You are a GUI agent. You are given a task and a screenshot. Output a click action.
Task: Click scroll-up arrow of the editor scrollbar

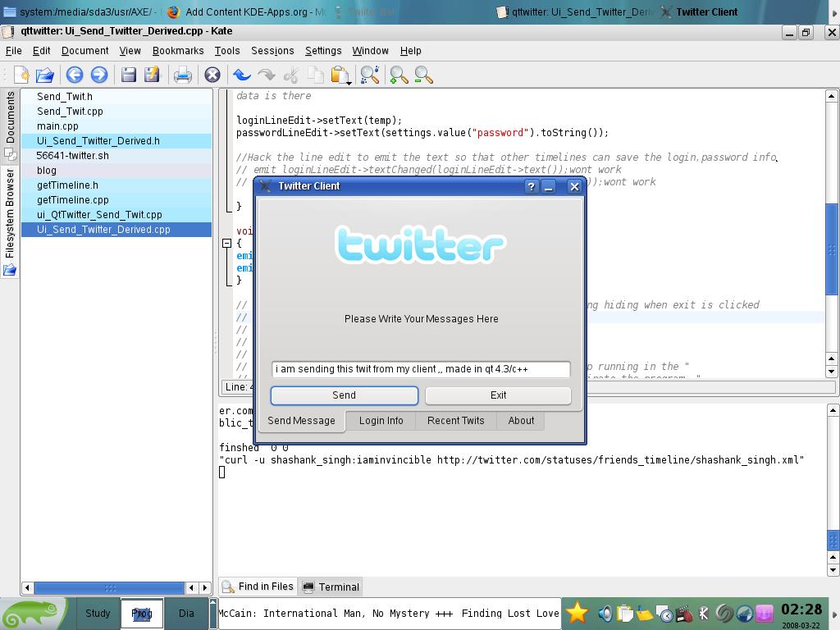pyautogui.click(x=832, y=97)
